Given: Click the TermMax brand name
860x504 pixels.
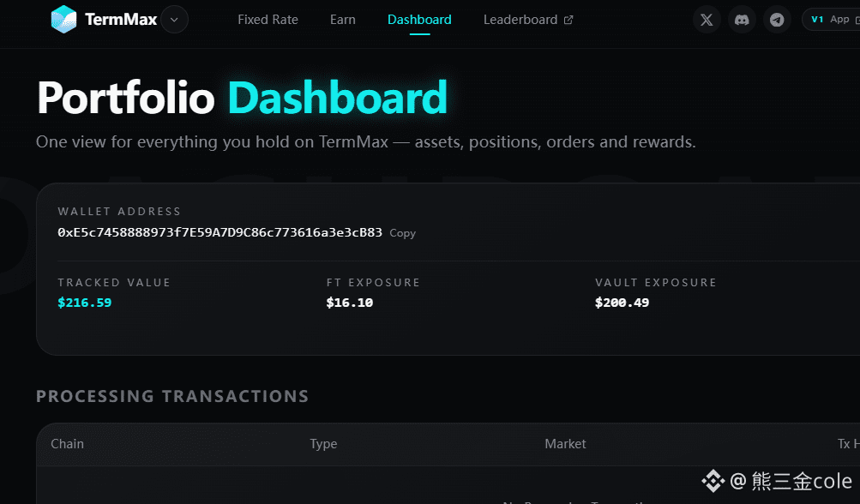Looking at the screenshot, I should (121, 20).
